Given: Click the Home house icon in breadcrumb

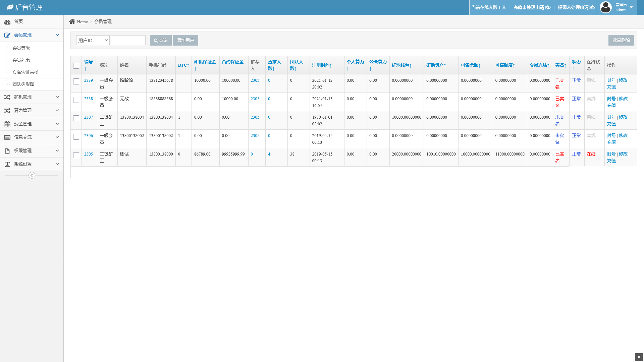Looking at the screenshot, I should point(72,21).
